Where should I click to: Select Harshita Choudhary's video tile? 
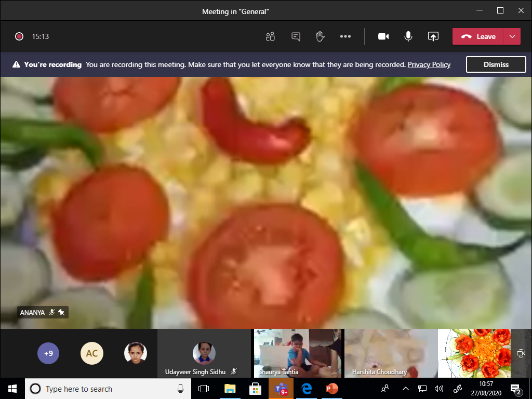(x=391, y=353)
